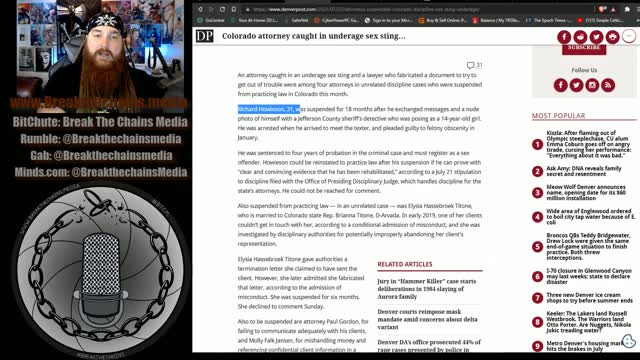Click the rank 1 circle in Most Popular
Screen dimensions: 640x360
[537, 144]
